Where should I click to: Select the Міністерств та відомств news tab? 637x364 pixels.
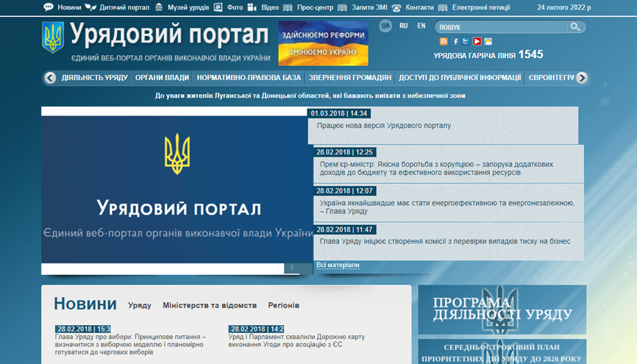coord(210,305)
